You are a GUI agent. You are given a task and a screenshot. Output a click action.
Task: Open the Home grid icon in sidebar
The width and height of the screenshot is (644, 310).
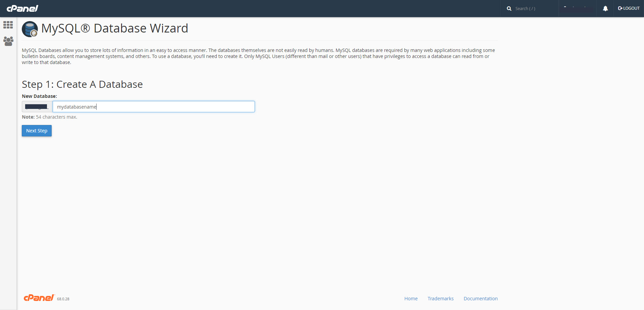tap(8, 25)
